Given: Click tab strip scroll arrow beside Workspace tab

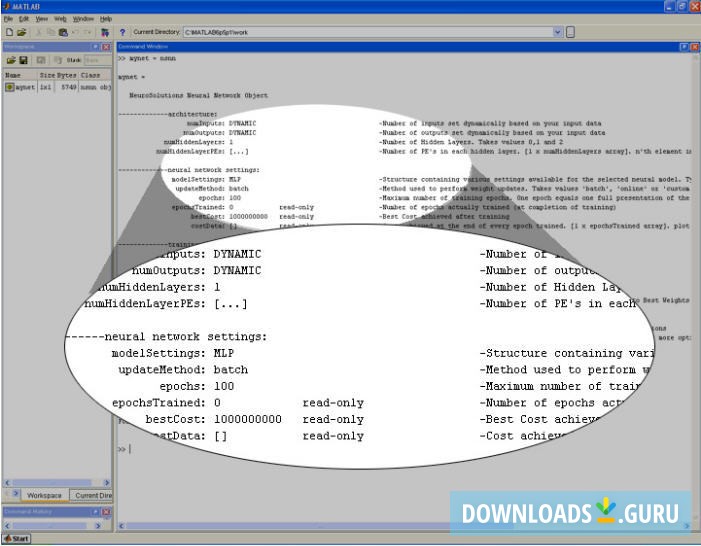Looking at the screenshot, I should (16, 494).
